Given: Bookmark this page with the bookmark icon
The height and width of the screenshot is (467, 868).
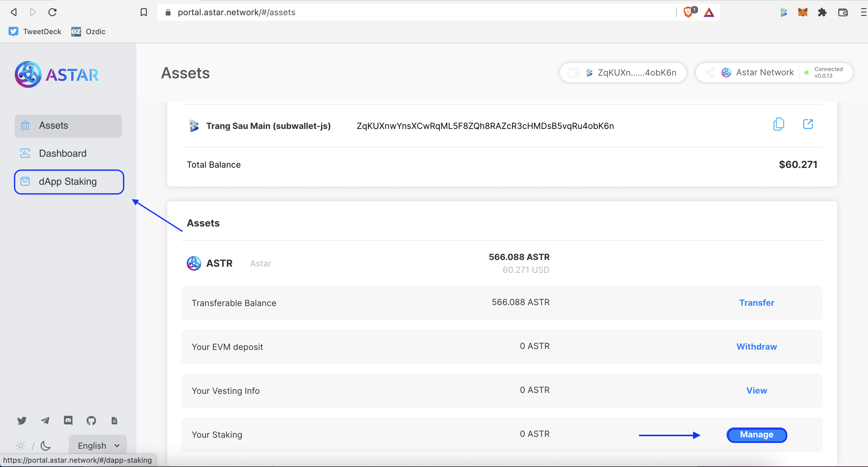Looking at the screenshot, I should [143, 12].
